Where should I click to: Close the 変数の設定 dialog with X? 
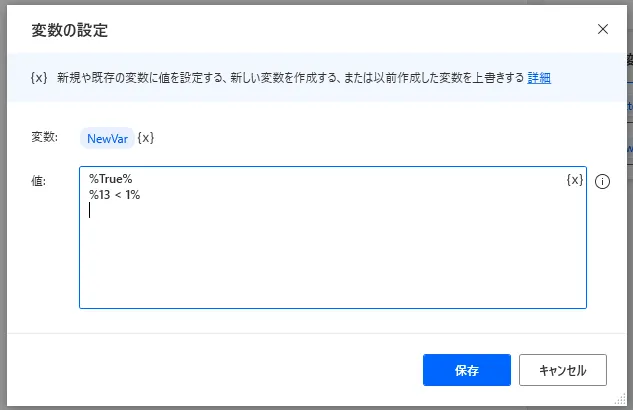click(x=603, y=29)
